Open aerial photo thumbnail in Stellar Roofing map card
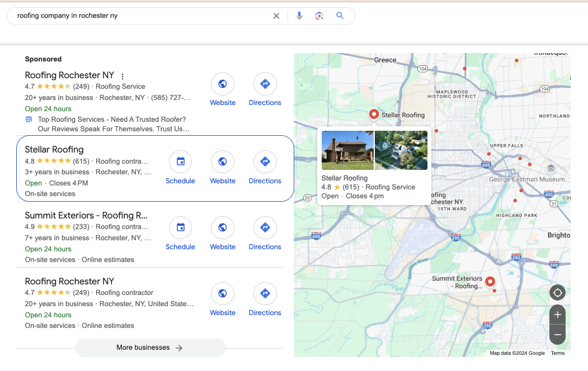The height and width of the screenshot is (371, 588). [x=401, y=150]
